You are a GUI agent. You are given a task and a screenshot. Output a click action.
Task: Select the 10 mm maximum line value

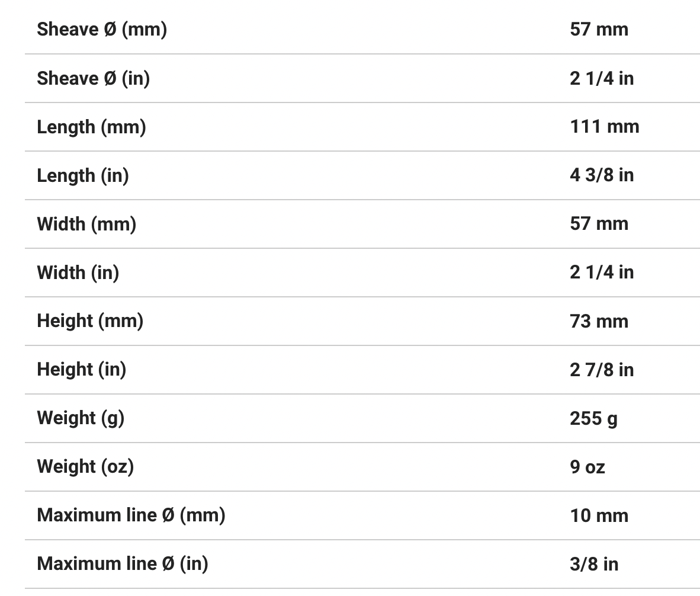point(599,515)
